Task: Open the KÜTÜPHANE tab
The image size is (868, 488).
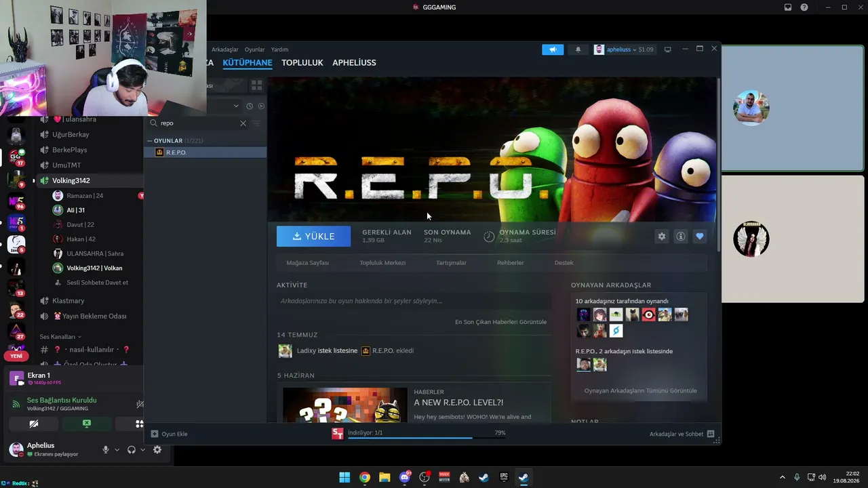Action: (248, 63)
